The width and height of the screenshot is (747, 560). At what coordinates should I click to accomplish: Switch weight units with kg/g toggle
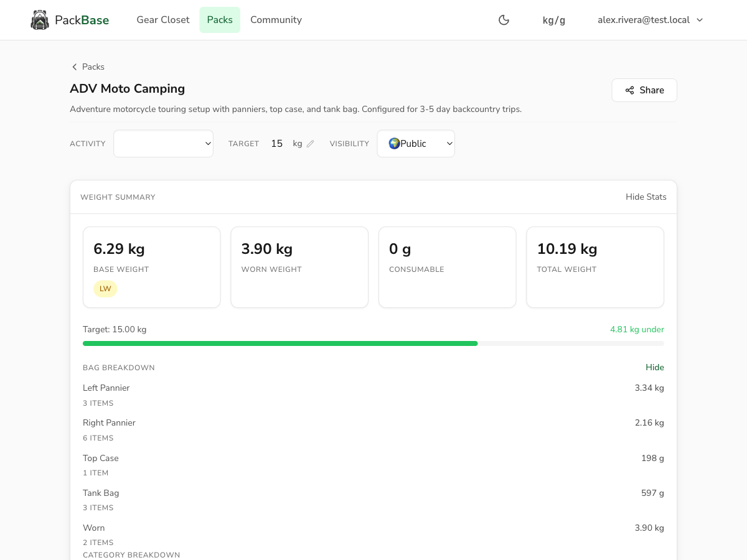554,20
